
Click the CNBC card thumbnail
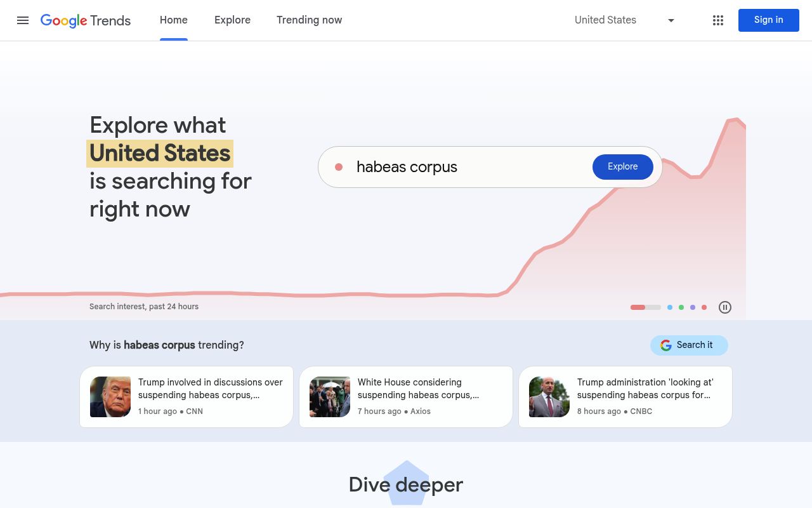549,397
